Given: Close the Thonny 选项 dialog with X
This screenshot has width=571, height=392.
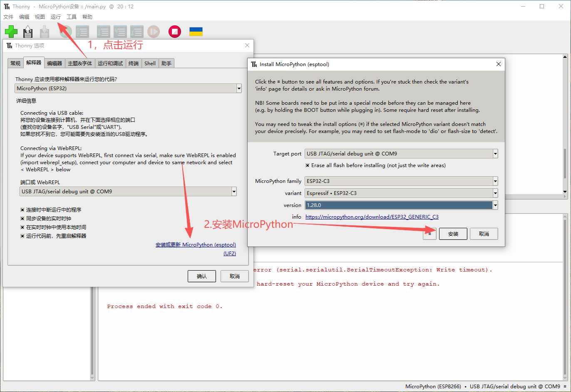Looking at the screenshot, I should click(247, 45).
